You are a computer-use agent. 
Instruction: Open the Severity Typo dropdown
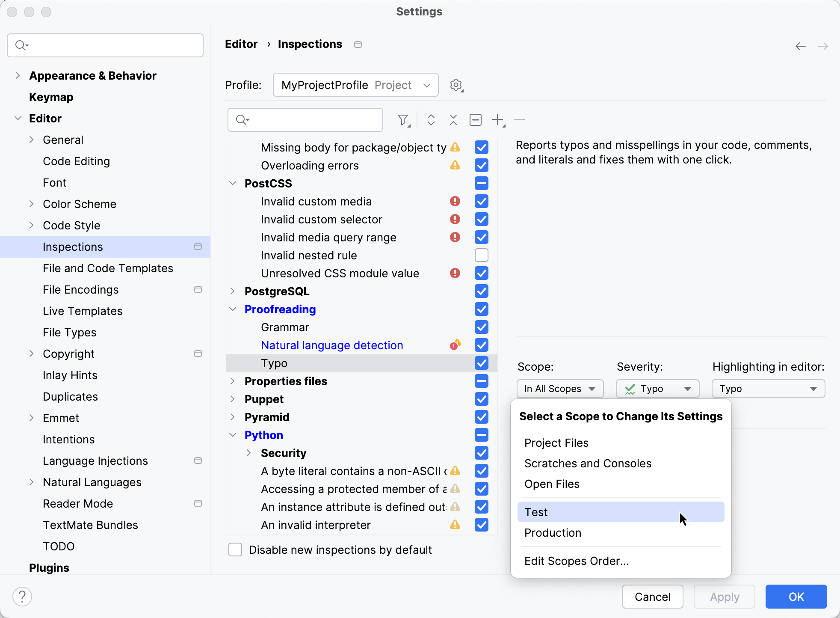[x=657, y=389]
